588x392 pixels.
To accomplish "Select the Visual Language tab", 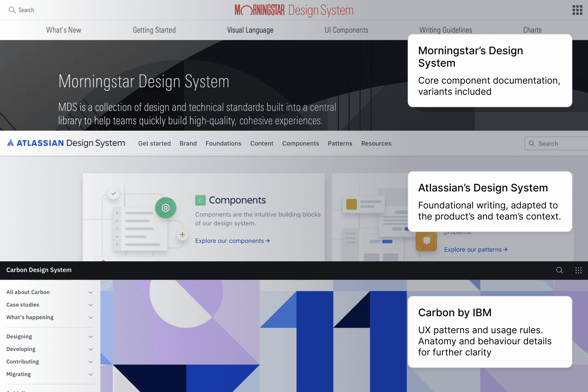I will (x=250, y=30).
